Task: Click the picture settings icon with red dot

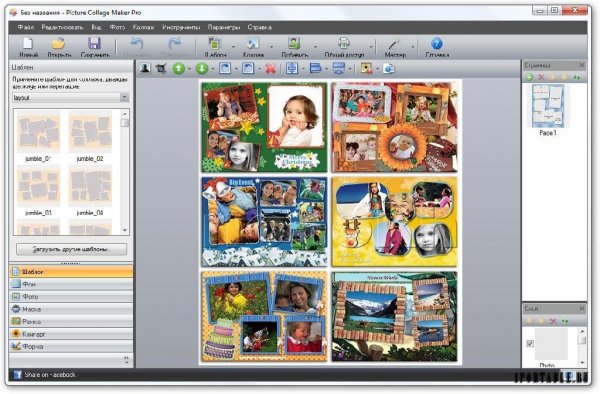Action: point(366,69)
